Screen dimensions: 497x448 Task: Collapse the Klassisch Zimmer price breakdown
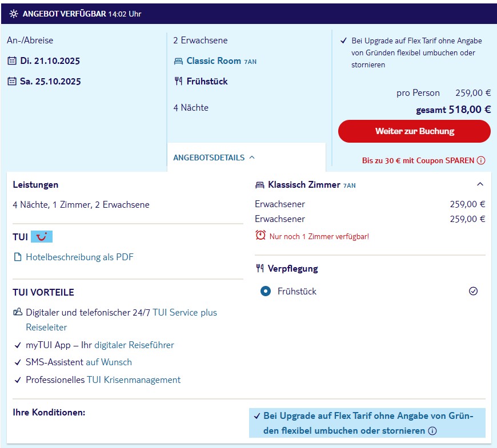point(480,184)
